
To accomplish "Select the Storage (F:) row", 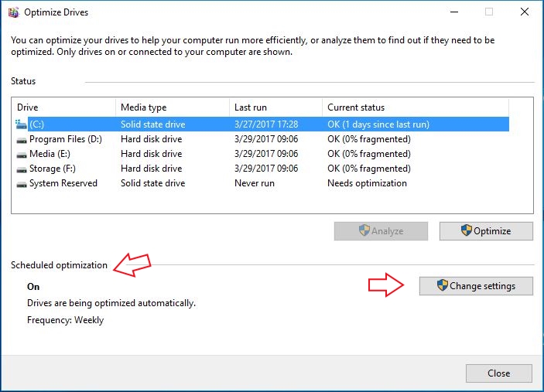I will (262, 169).
